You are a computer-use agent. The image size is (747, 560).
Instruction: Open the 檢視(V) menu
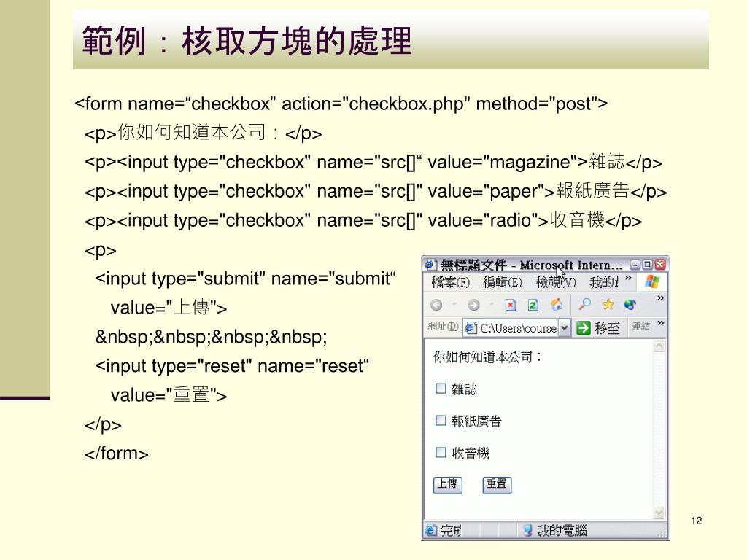tap(556, 282)
